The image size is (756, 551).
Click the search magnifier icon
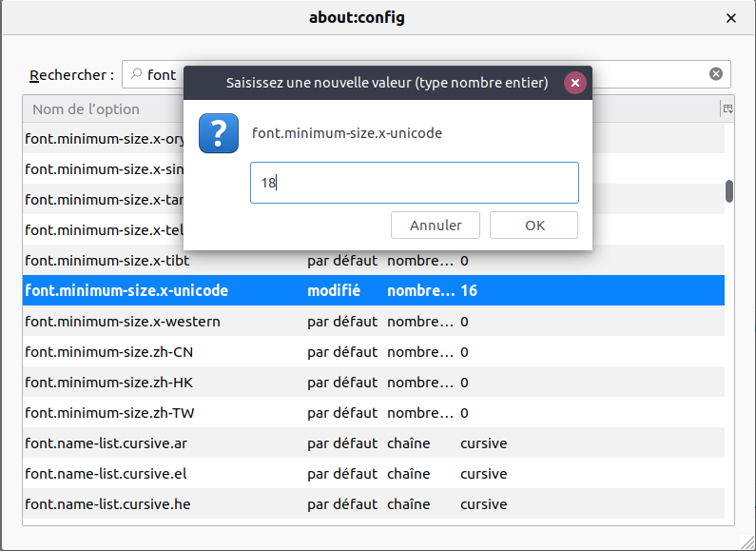click(x=137, y=74)
